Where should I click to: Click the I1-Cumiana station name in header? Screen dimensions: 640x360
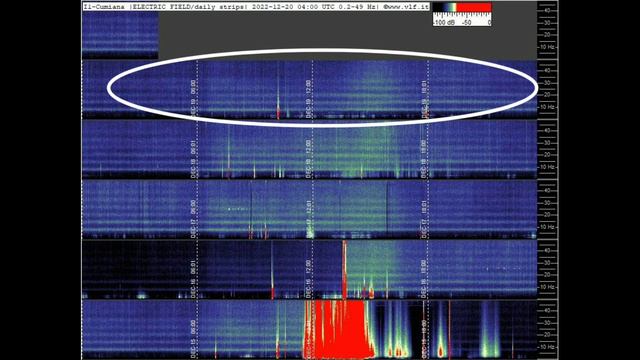pos(104,7)
